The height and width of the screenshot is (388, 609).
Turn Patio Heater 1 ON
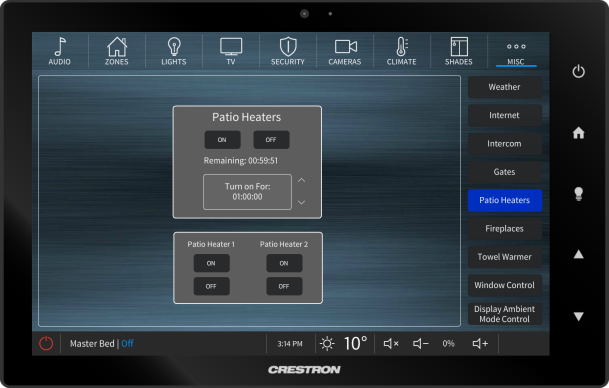(x=211, y=263)
